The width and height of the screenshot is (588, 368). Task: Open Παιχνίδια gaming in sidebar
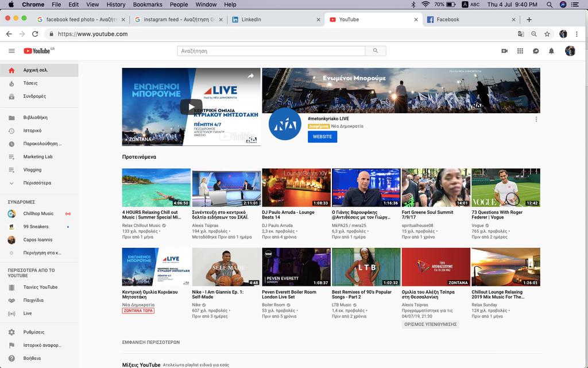point(39,300)
